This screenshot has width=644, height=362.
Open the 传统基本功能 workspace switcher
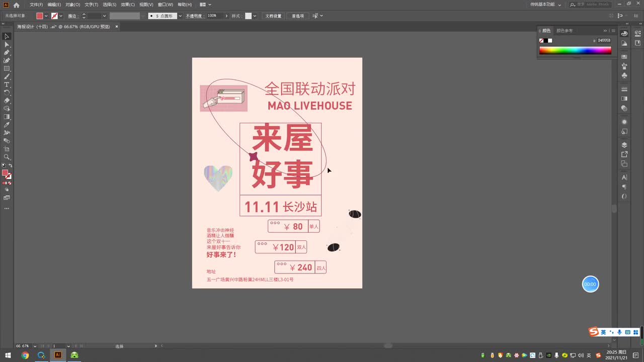pos(545,5)
